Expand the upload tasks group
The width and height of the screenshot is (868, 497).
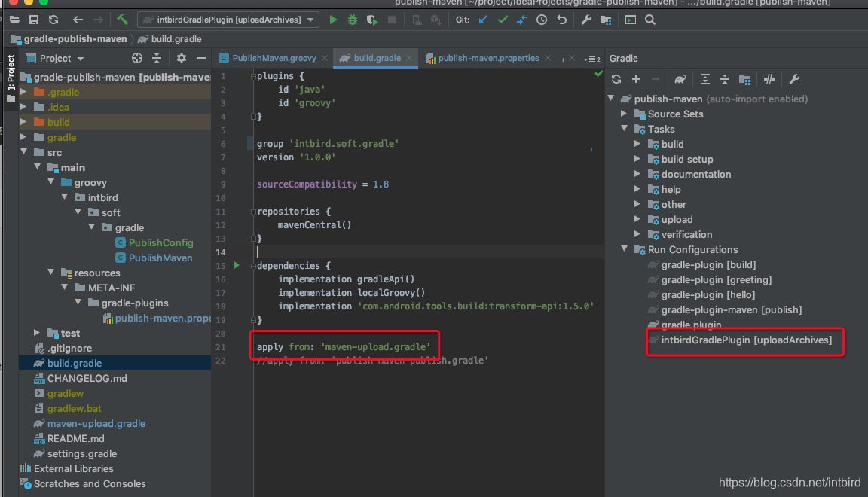(637, 219)
